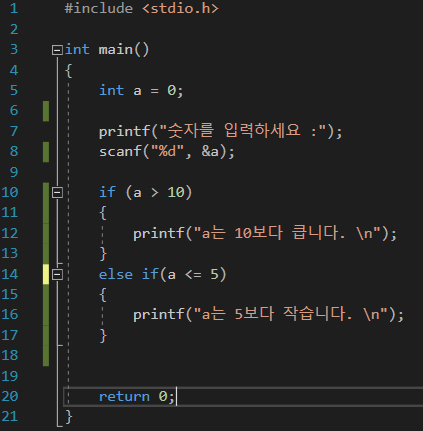The height and width of the screenshot is (431, 423).
Task: Click the opening brace on line 11
Action: (x=103, y=213)
